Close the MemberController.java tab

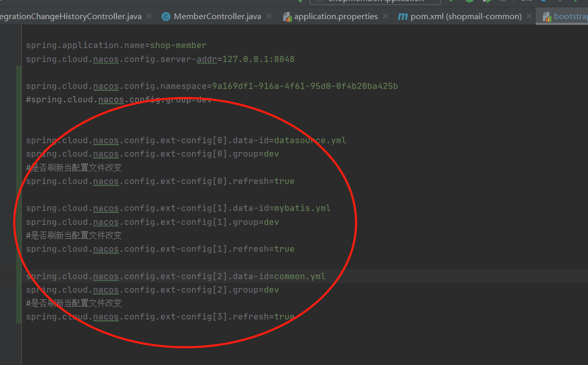point(269,16)
